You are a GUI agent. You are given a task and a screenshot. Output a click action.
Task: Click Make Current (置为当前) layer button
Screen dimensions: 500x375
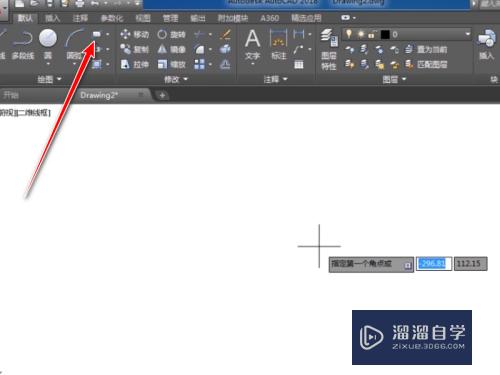(x=426, y=50)
